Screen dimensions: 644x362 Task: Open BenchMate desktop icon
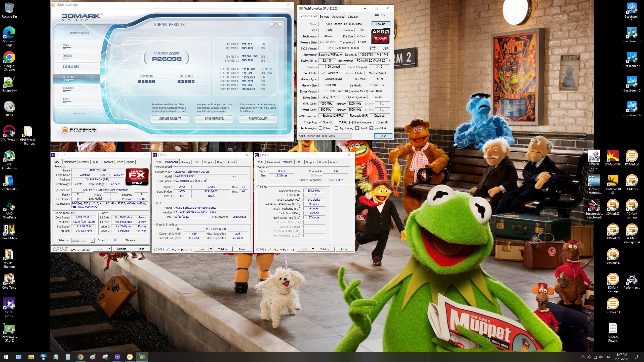tap(9, 232)
